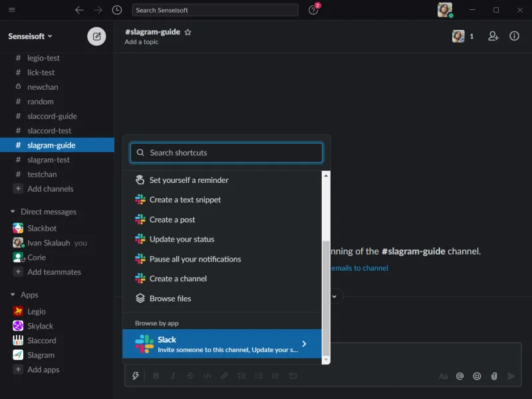Select Create a post shortcut
Screen dimensions: 532x399
point(222,220)
